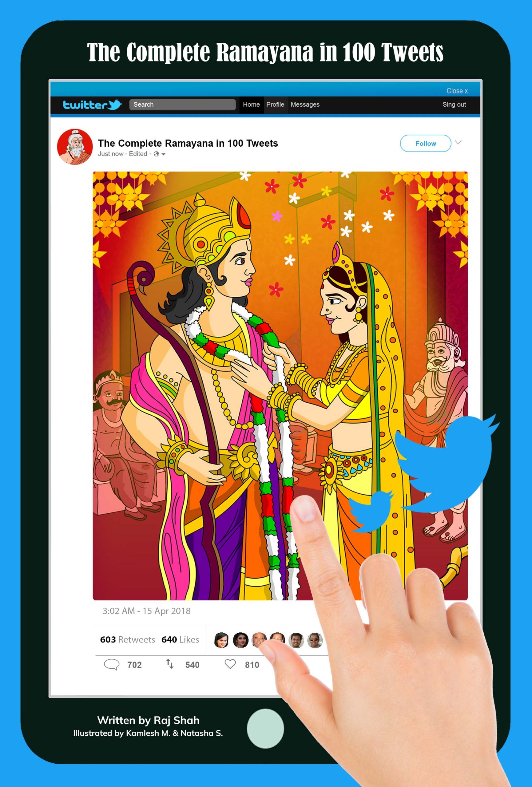Click the globe audience icon
Image resolution: width=532 pixels, height=787 pixels.
156,154
